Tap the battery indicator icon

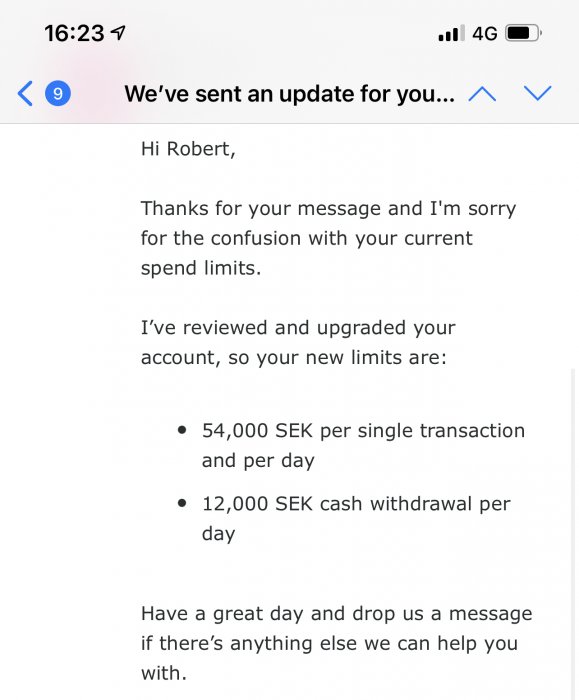[x=523, y=33]
